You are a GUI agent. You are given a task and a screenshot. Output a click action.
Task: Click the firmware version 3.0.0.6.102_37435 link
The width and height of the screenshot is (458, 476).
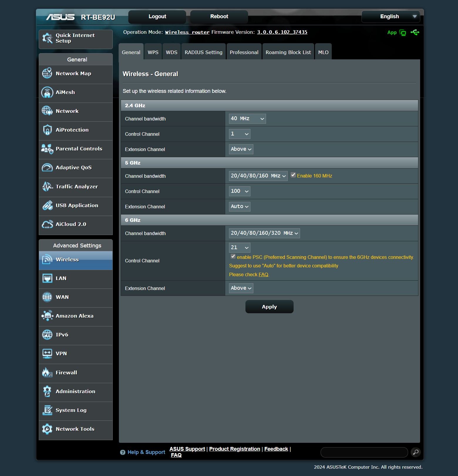(x=282, y=32)
